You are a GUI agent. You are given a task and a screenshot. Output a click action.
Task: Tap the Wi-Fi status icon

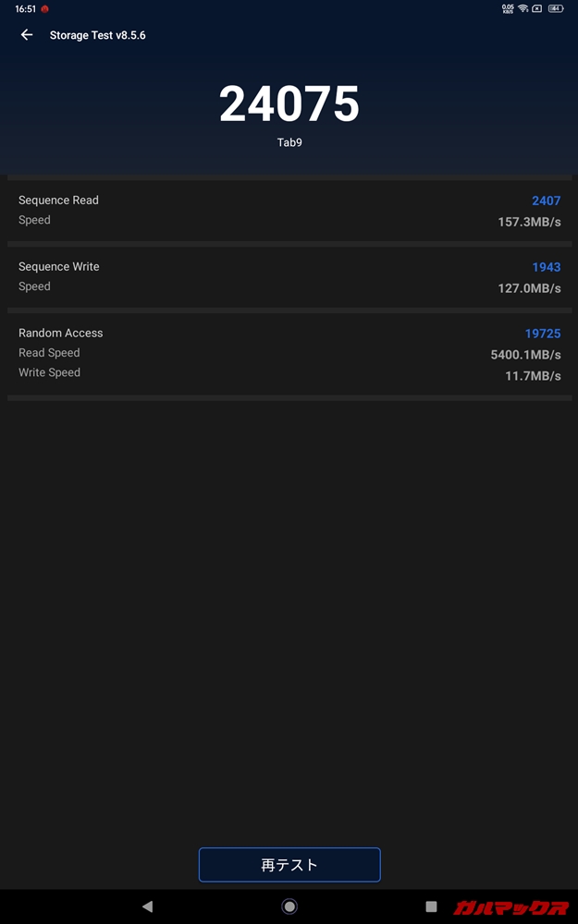click(523, 8)
